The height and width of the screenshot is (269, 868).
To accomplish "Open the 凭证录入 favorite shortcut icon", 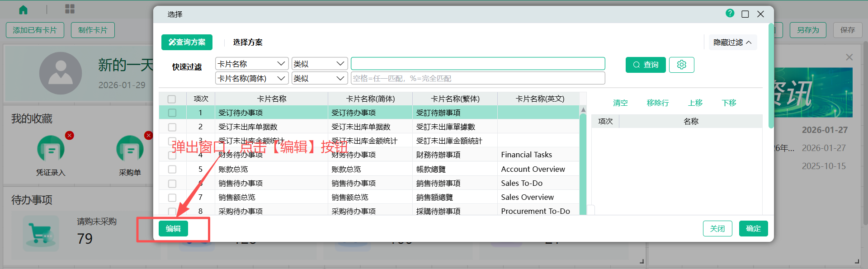I will point(51,149).
